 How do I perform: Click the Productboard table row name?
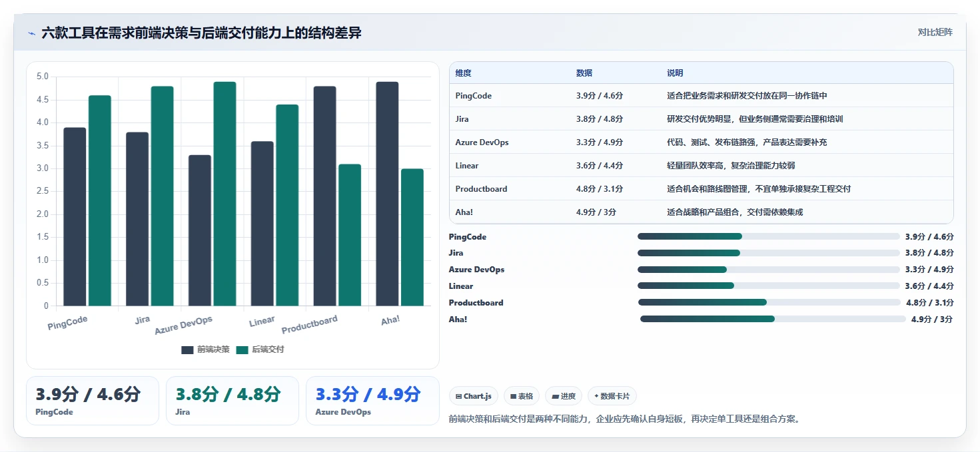(x=482, y=189)
